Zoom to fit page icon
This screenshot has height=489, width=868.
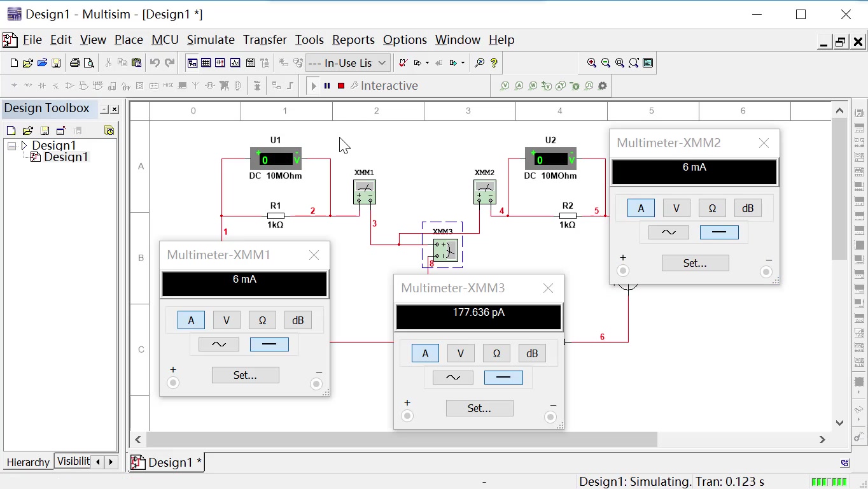(x=634, y=63)
